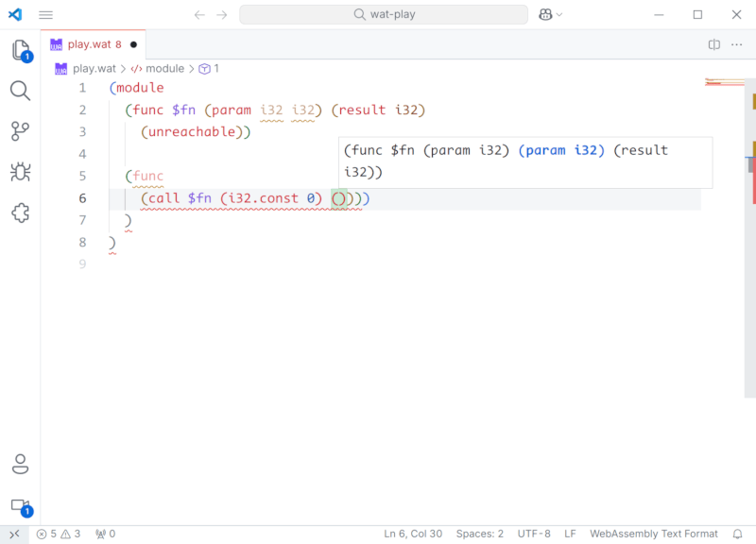
Task: Click the module breadcrumb item
Action: click(164, 69)
